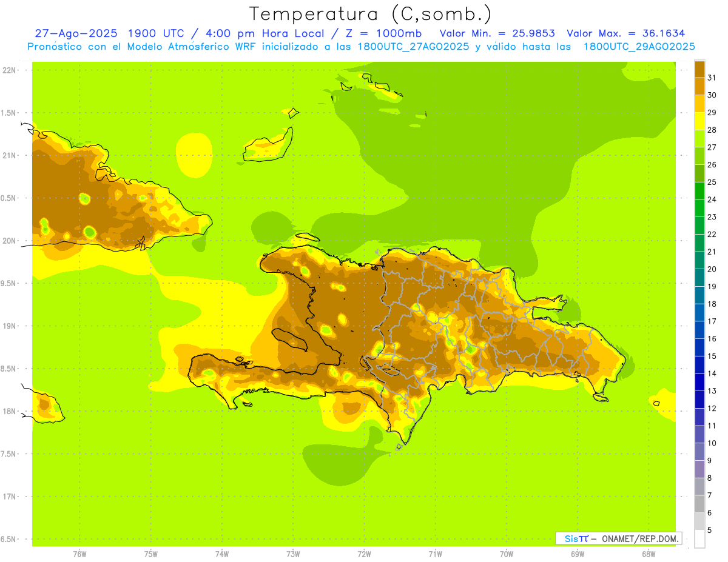This screenshot has width=728, height=562.
Task: Click the '74W' longitude label
Action: 221,554
